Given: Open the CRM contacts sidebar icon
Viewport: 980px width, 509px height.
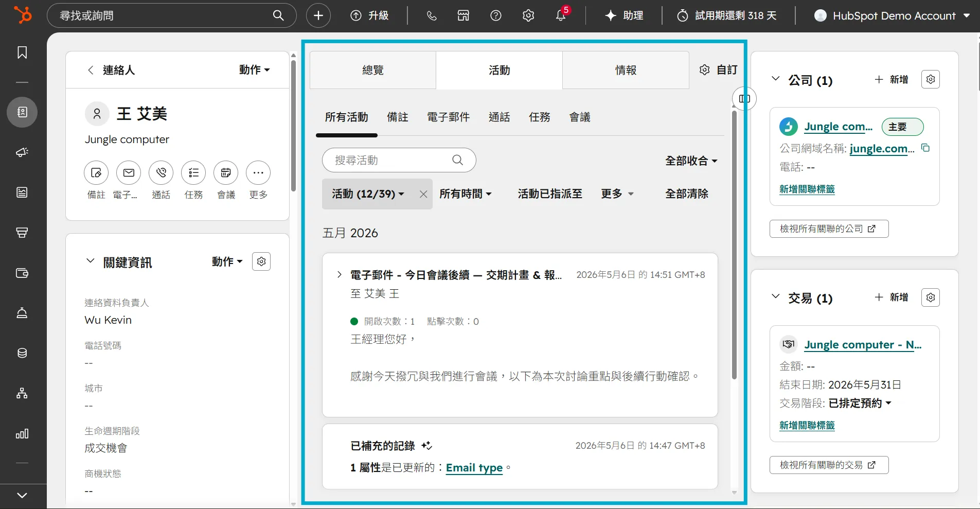Looking at the screenshot, I should pos(22,112).
